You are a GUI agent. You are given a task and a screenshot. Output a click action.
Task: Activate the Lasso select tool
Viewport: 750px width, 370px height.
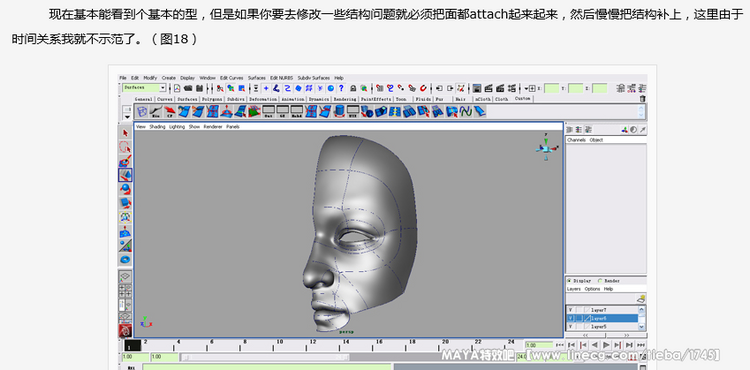[125, 147]
